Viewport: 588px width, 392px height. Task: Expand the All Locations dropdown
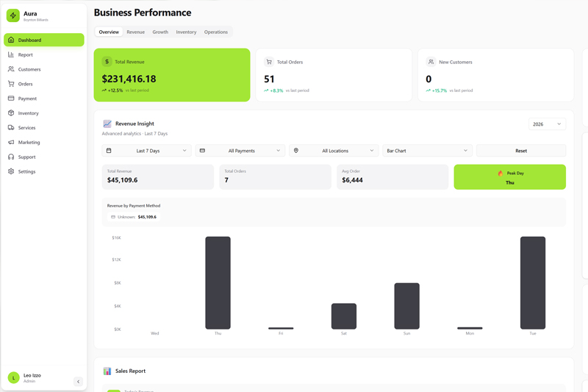pos(334,151)
